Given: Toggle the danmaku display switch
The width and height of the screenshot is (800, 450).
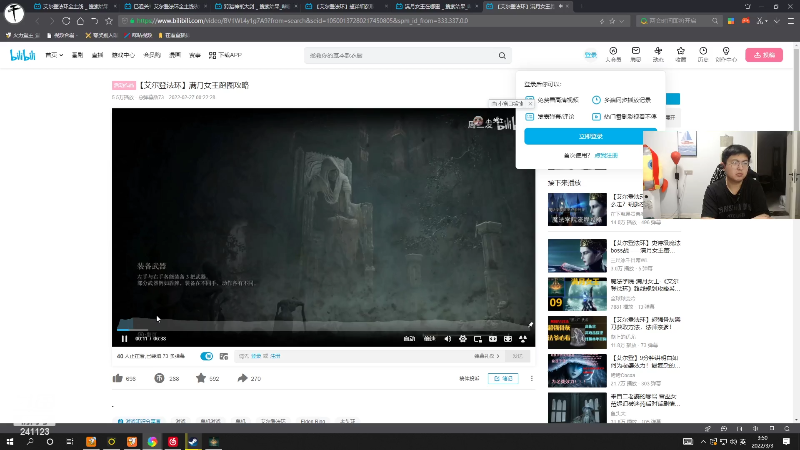Looking at the screenshot, I should coord(207,356).
